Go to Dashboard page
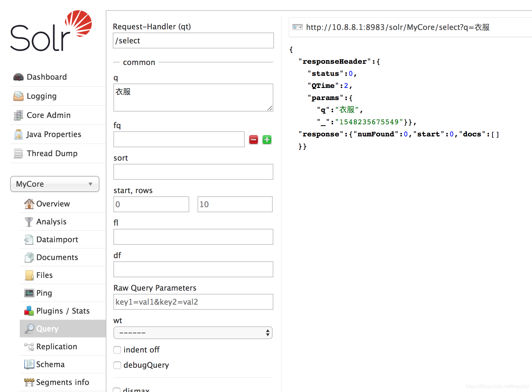The image size is (532, 392). (47, 77)
